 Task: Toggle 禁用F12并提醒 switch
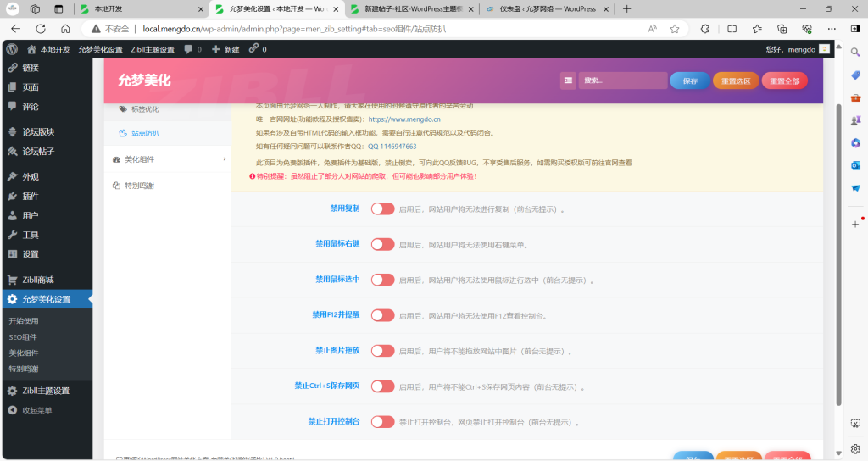[x=382, y=315]
